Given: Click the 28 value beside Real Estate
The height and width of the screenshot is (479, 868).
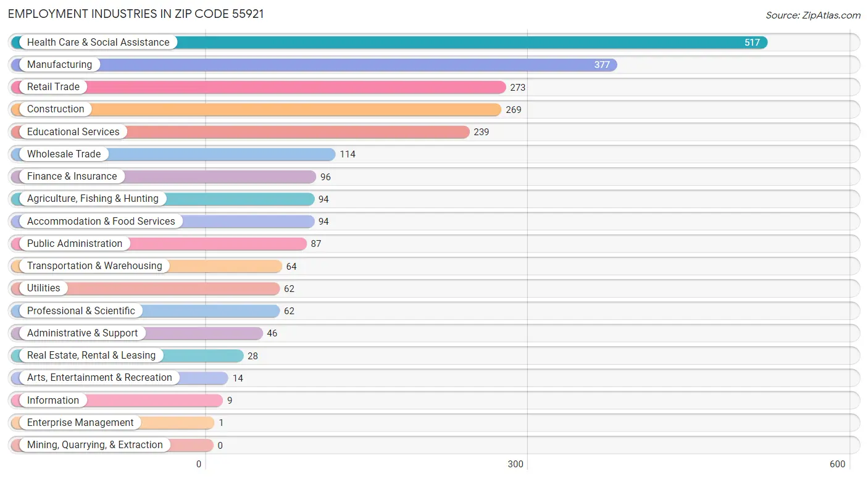Looking at the screenshot, I should (x=252, y=356).
